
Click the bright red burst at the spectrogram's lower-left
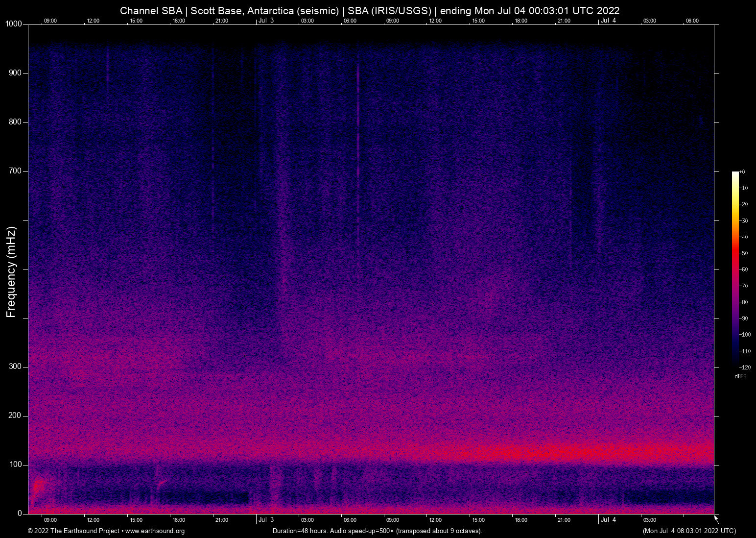tap(36, 488)
